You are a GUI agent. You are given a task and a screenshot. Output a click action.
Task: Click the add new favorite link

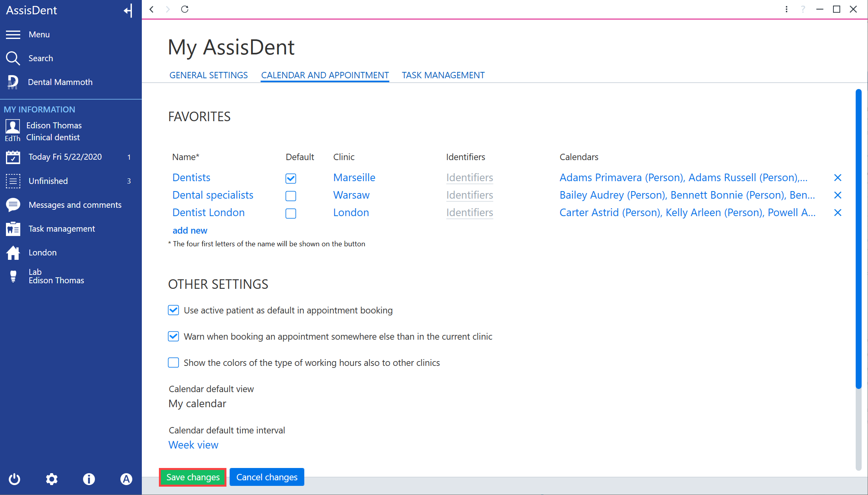(x=190, y=230)
